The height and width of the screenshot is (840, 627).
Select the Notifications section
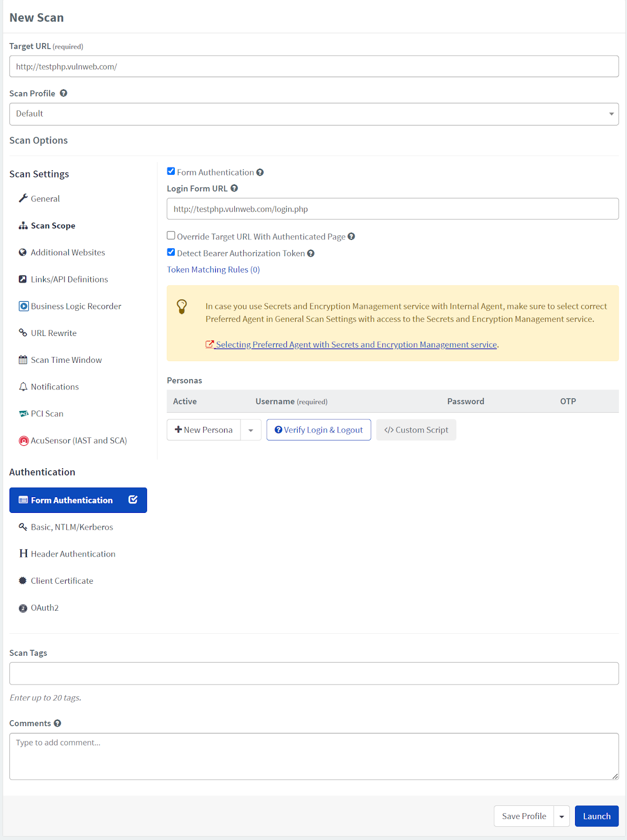click(x=55, y=387)
